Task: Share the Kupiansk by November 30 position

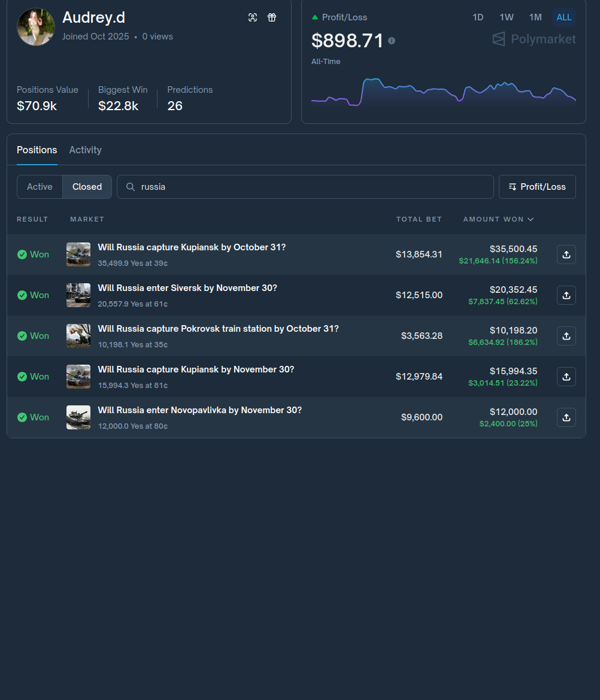Action: tap(566, 376)
